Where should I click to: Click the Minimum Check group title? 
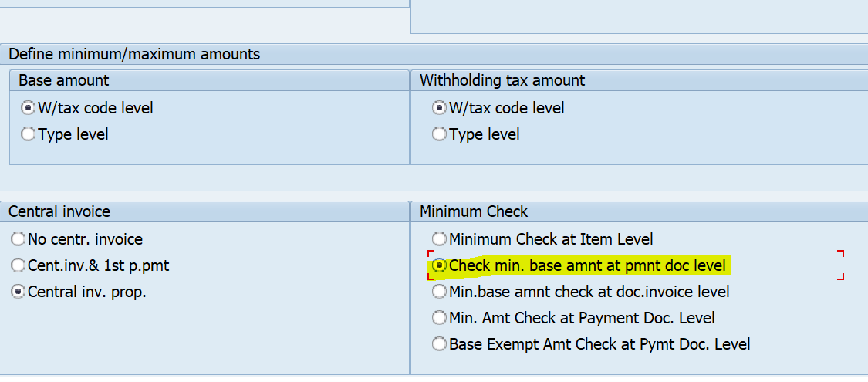[x=474, y=211]
